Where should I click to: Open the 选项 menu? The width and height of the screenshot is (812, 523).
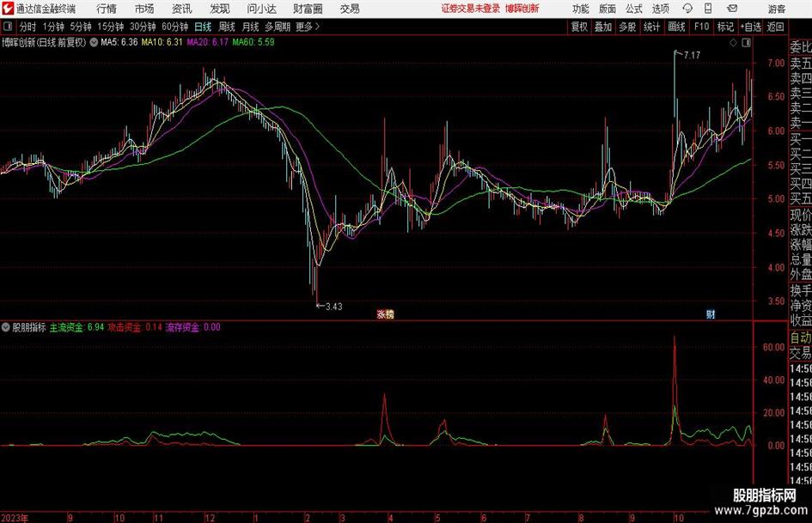point(660,9)
